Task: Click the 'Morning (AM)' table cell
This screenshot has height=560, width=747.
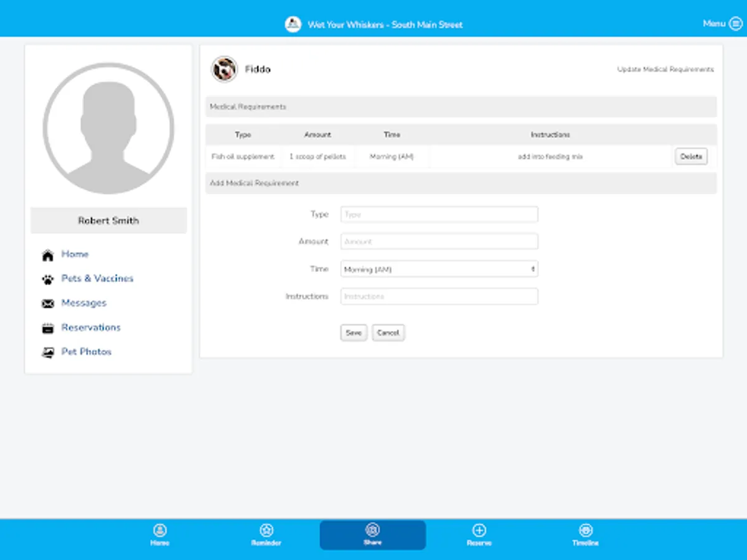Action: click(392, 157)
